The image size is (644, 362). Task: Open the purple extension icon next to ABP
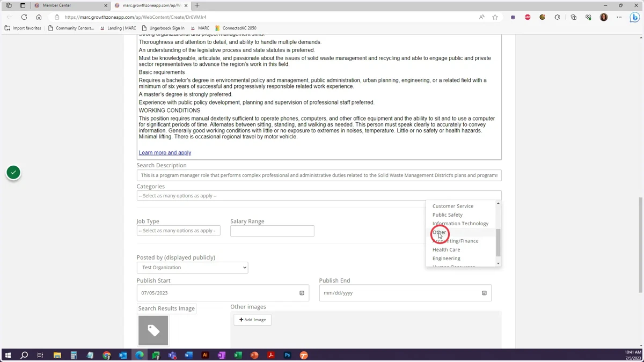513,17
